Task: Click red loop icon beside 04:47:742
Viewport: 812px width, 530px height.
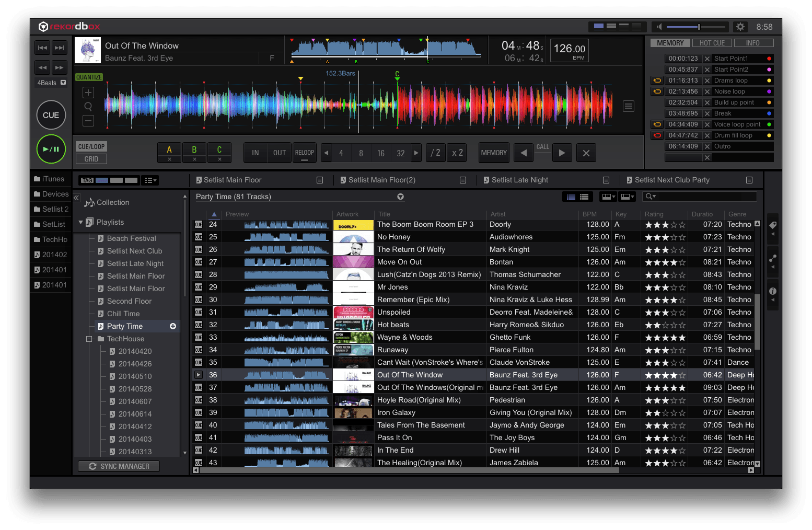Action: click(657, 135)
